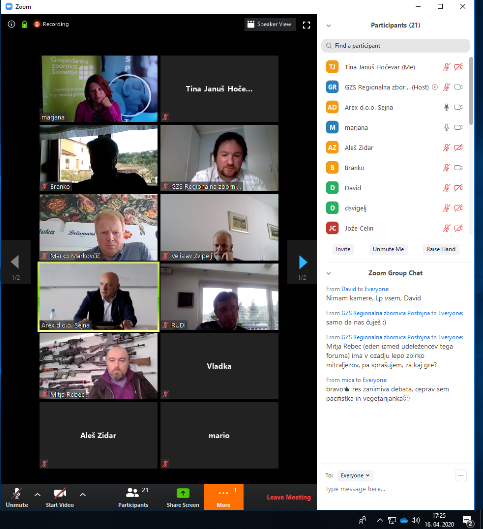Open video options arrow beside Start Video
Screen dimensions: 483x529
pyautogui.click(x=83, y=495)
